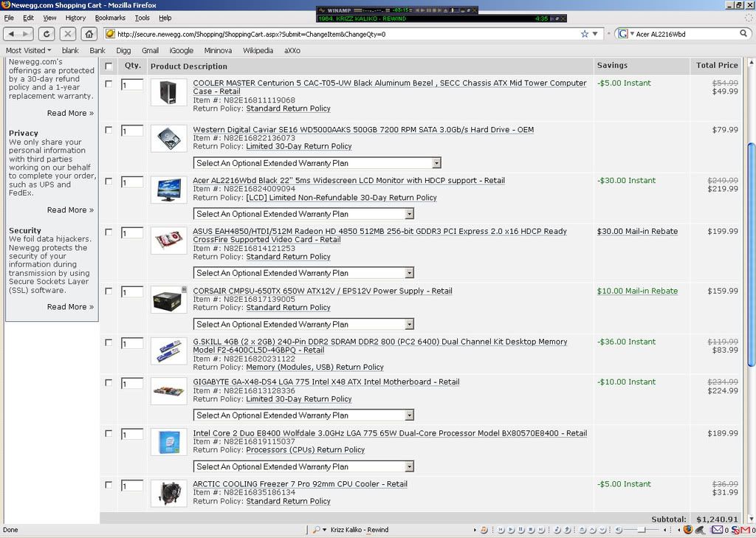Open the mail envelope notifier in status bar
Viewport: 756px width, 538px height.
point(718,530)
